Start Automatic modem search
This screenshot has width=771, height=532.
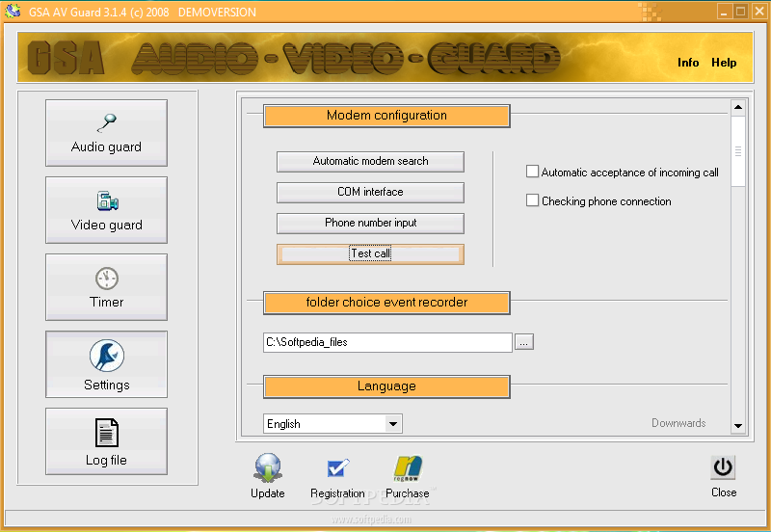tap(370, 162)
